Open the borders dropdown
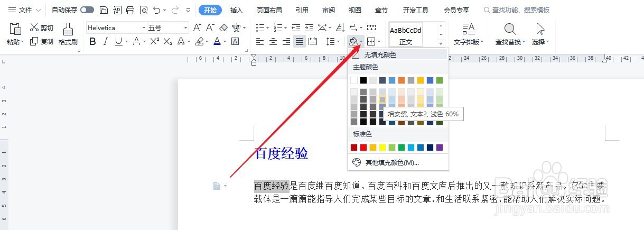 (x=378, y=42)
